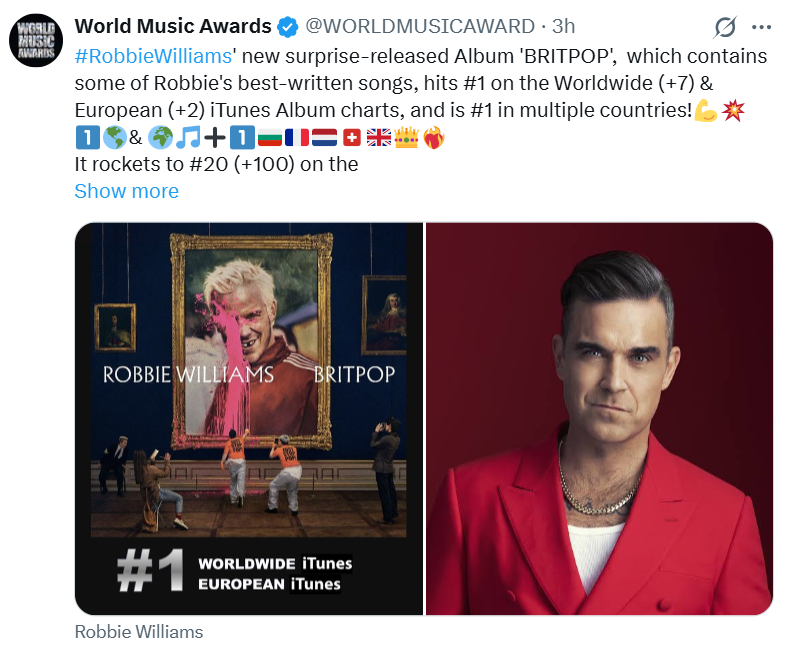Open the Grok slashed-circle icon
The width and height of the screenshot is (787, 655).
tap(725, 27)
